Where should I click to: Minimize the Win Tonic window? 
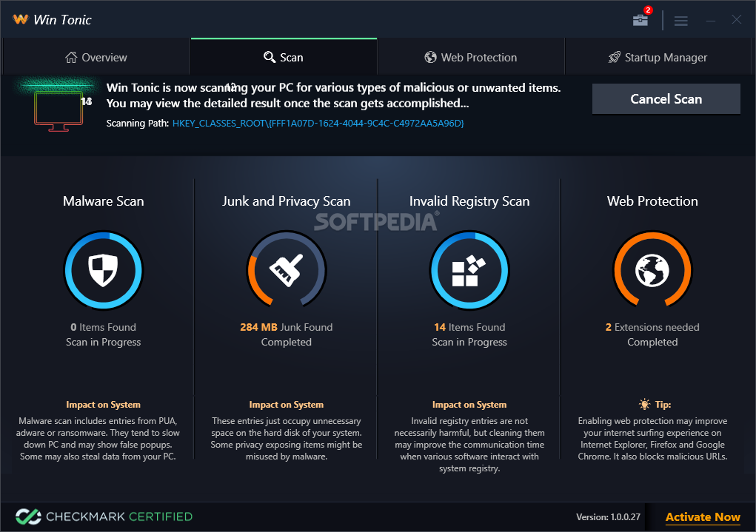710,20
